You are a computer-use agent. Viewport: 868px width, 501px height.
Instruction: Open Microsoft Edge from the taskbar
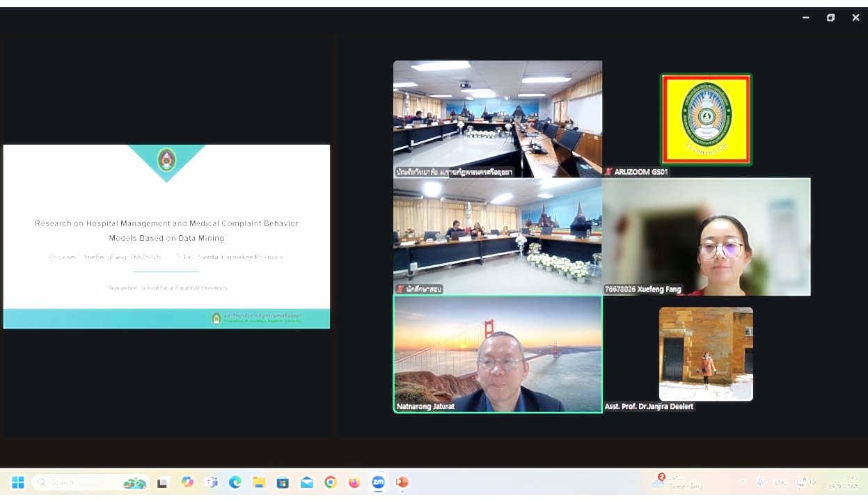coord(235,482)
